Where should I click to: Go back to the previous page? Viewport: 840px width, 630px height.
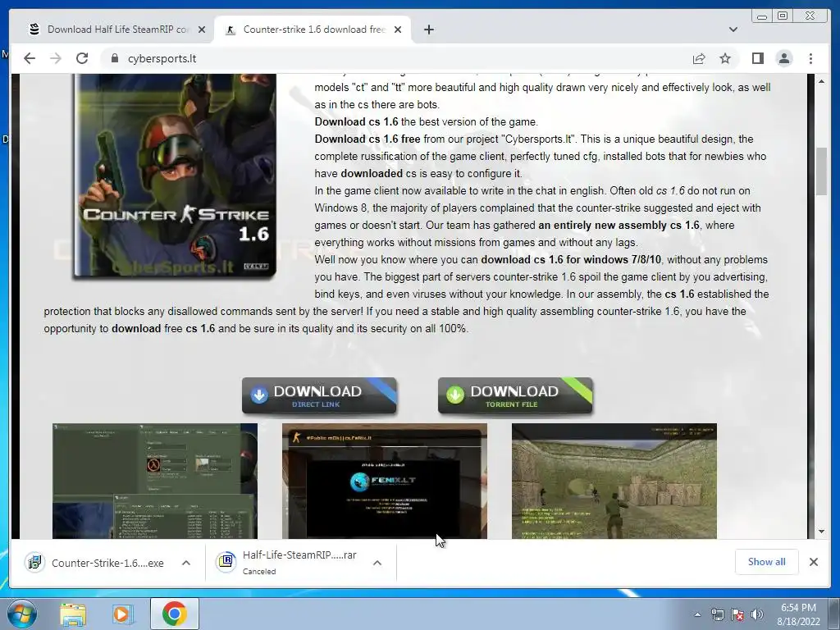30,58
